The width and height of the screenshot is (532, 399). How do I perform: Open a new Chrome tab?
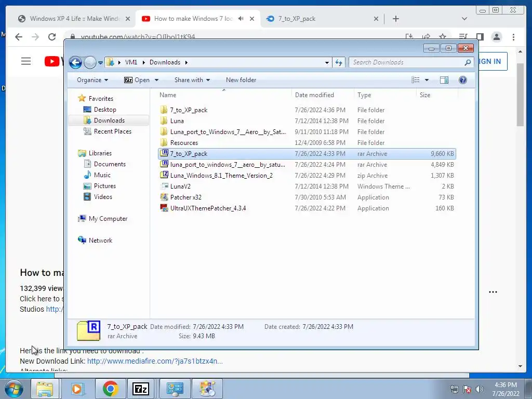[x=395, y=19]
